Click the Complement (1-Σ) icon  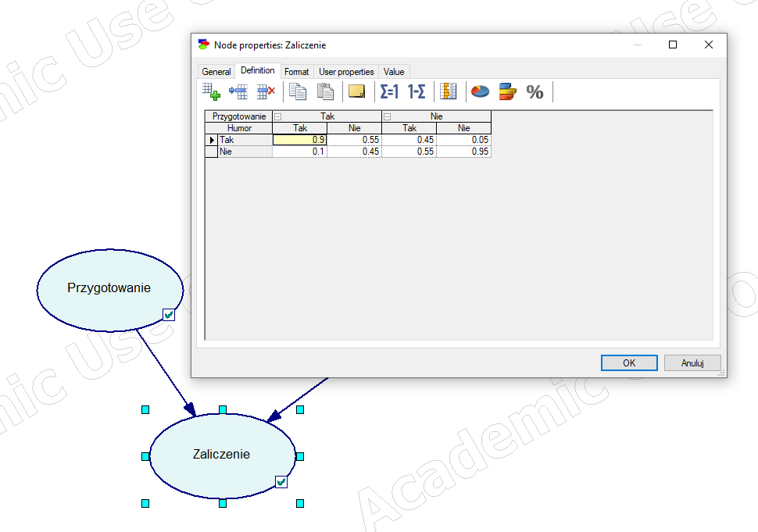417,91
